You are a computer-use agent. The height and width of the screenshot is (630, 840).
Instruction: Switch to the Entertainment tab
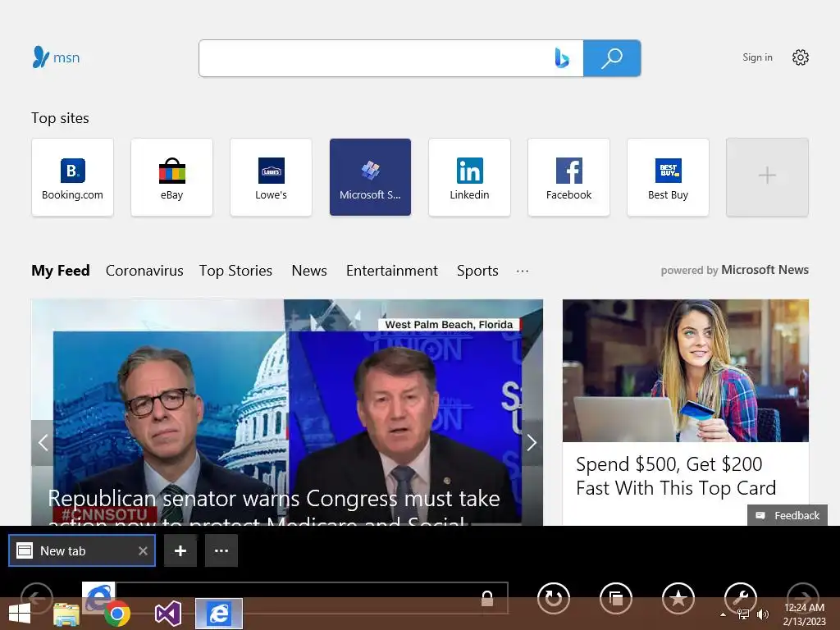point(391,271)
